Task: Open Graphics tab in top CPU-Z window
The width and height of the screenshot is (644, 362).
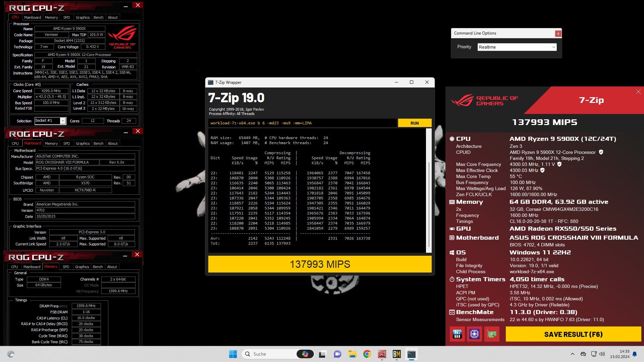Action: click(83, 17)
